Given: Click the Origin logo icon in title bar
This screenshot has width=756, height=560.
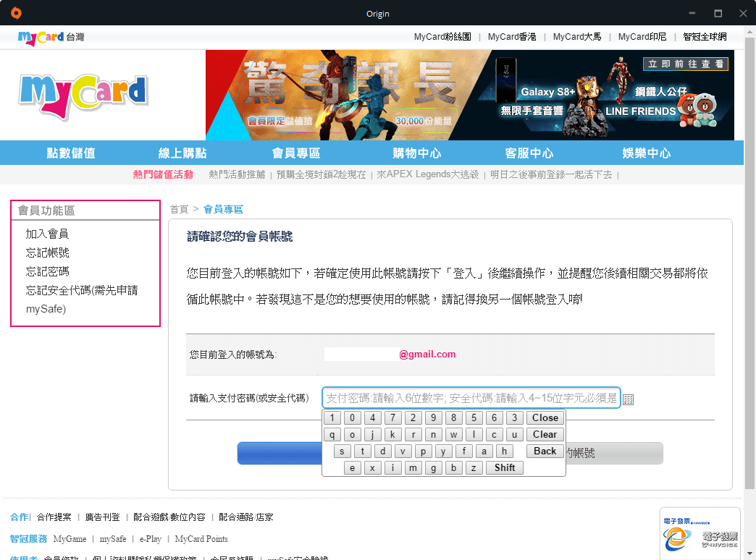Looking at the screenshot, I should [x=16, y=13].
